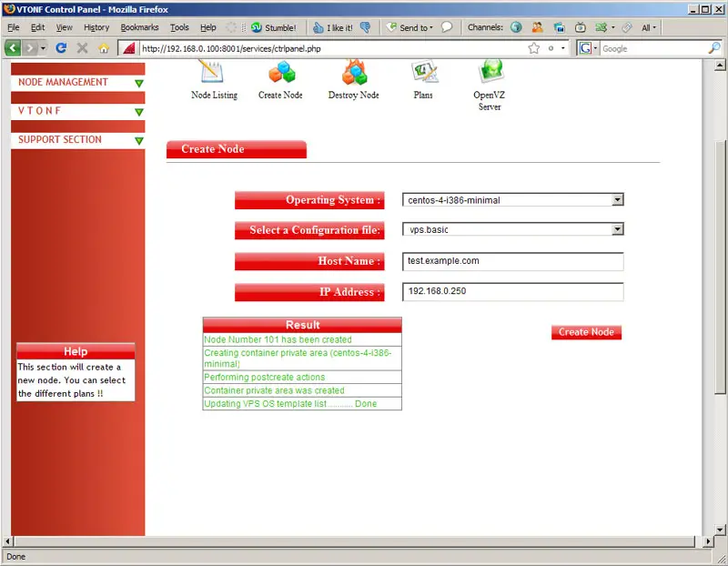728x566 pixels.
Task: Open the Send to dropdown
Action: point(410,28)
